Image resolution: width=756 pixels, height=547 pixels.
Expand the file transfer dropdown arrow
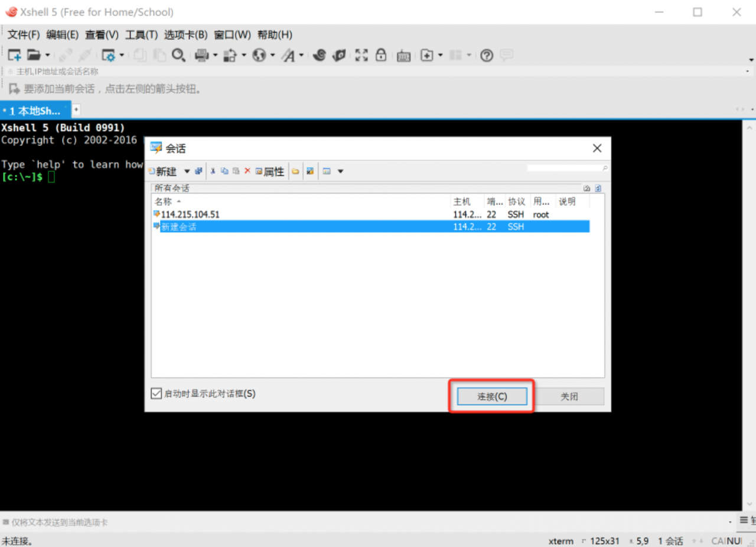click(243, 56)
